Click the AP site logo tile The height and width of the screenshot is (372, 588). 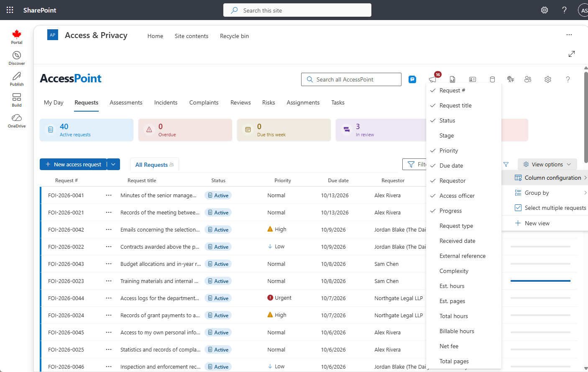click(x=53, y=35)
